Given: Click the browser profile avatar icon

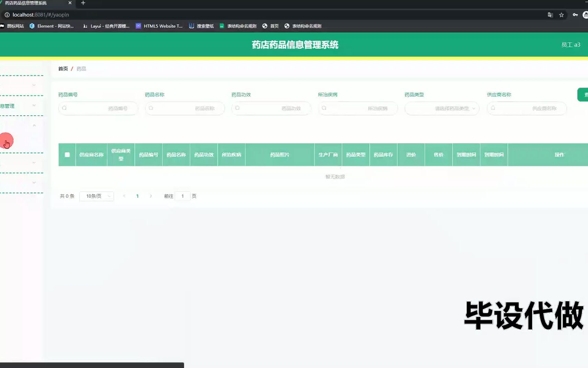Looking at the screenshot, I should pyautogui.click(x=586, y=15).
